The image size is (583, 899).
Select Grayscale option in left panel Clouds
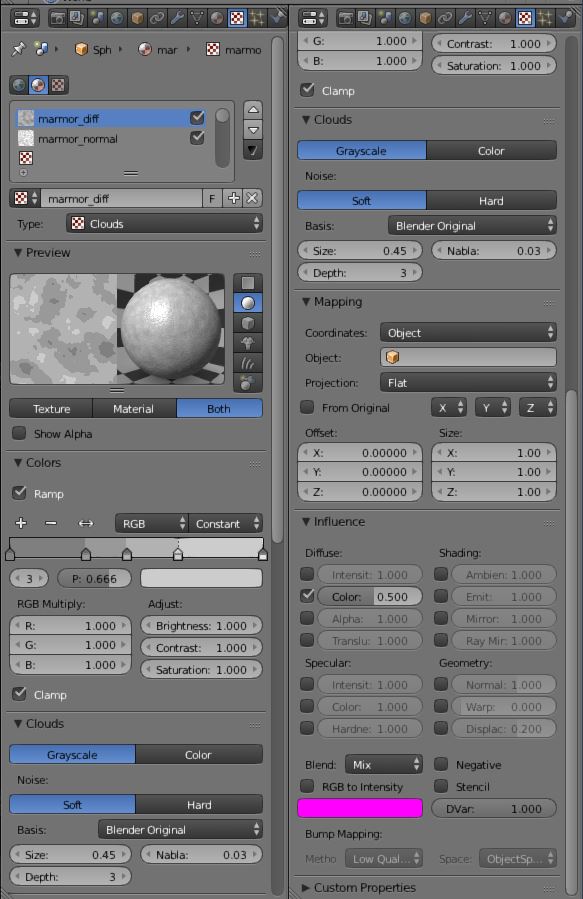[72, 755]
